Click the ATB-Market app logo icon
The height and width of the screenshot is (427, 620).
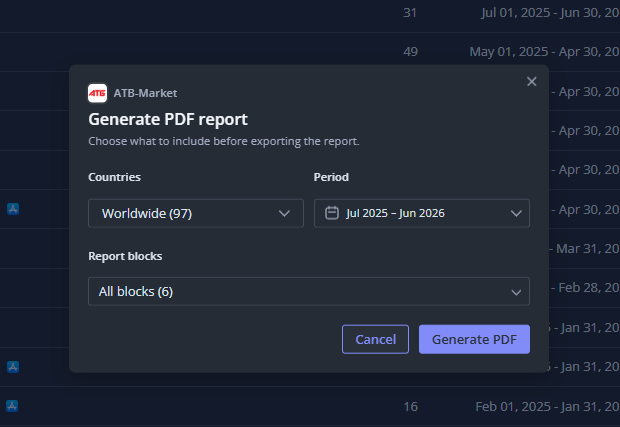[97, 93]
